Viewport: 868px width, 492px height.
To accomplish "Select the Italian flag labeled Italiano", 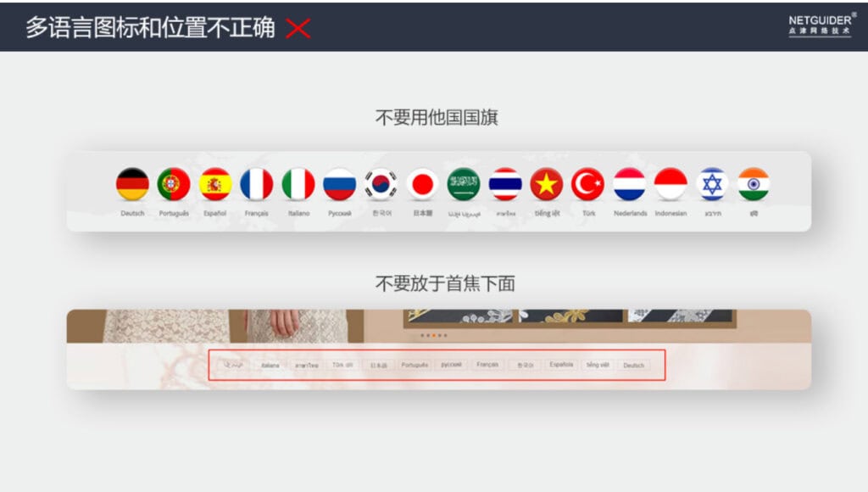I will (298, 184).
